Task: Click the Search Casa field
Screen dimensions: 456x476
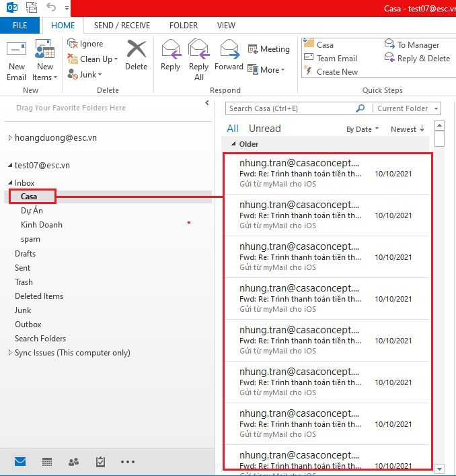Action: 290,108
